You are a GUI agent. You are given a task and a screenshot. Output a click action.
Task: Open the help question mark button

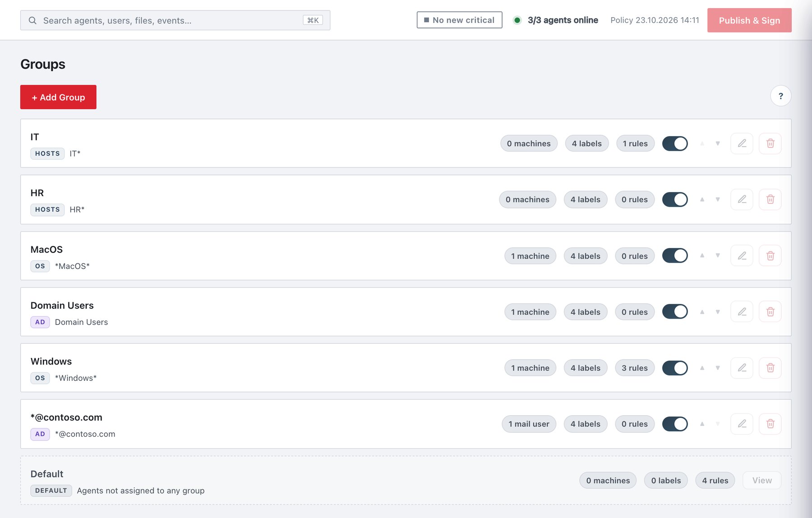(x=780, y=96)
